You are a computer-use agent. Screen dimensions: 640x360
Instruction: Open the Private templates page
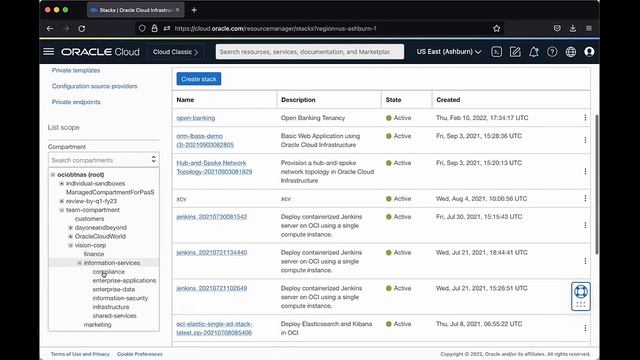76,70
